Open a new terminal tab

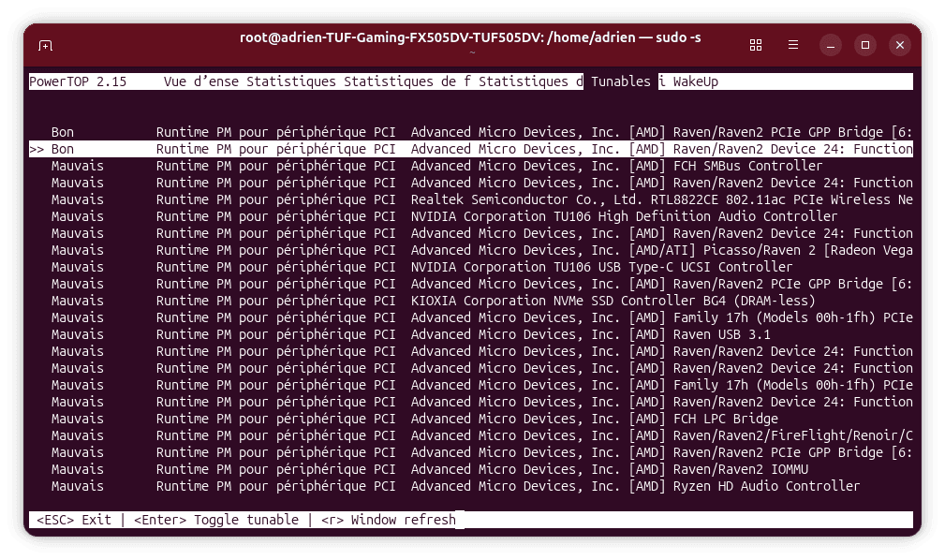pos(45,46)
